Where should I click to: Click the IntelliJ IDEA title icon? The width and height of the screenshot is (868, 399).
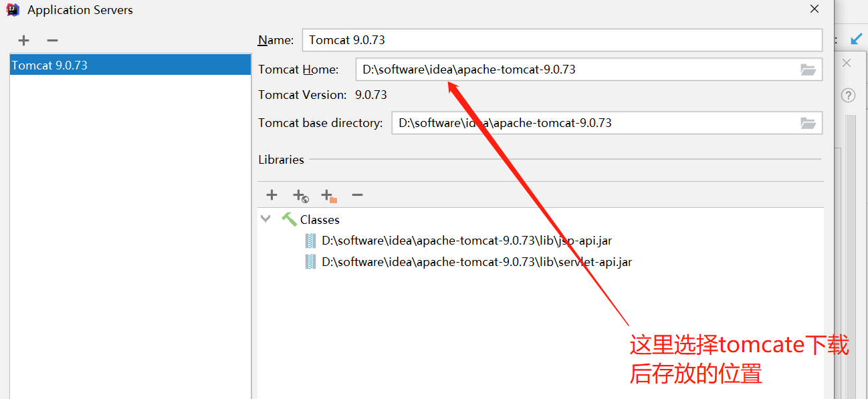(13, 10)
